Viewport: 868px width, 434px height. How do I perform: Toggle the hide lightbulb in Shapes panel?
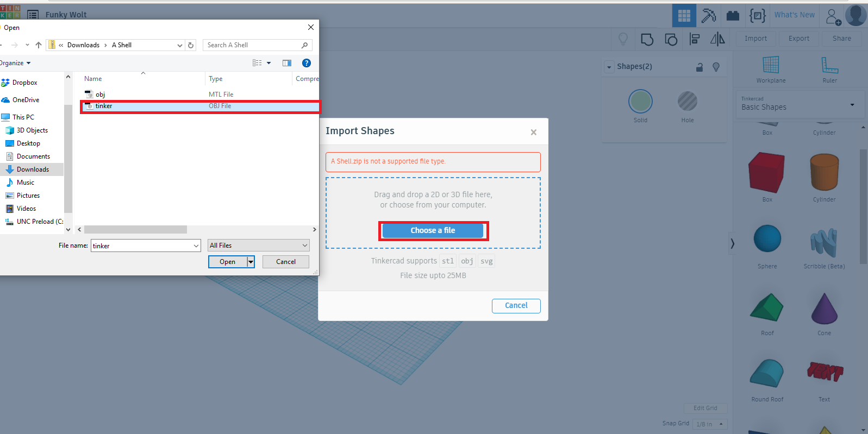point(716,67)
